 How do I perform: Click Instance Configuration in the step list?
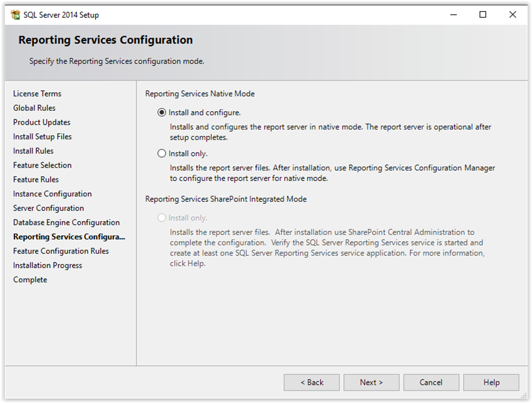[53, 194]
